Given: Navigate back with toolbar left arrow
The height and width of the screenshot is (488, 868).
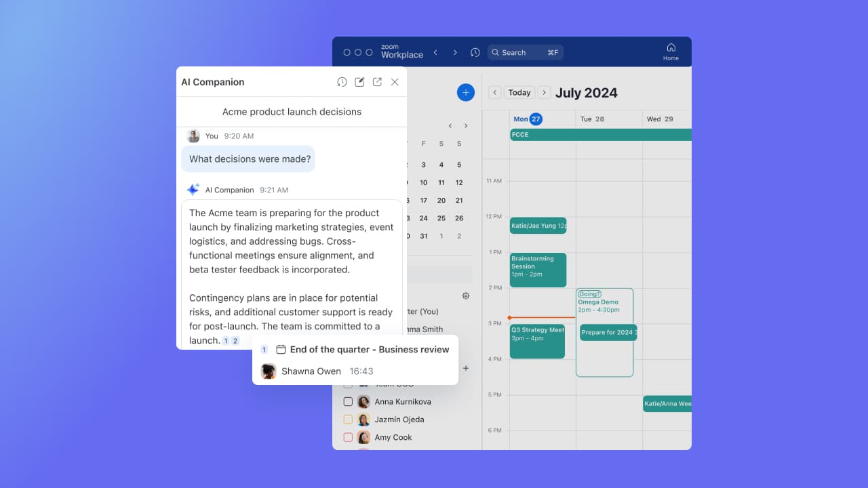Looking at the screenshot, I should coord(435,52).
